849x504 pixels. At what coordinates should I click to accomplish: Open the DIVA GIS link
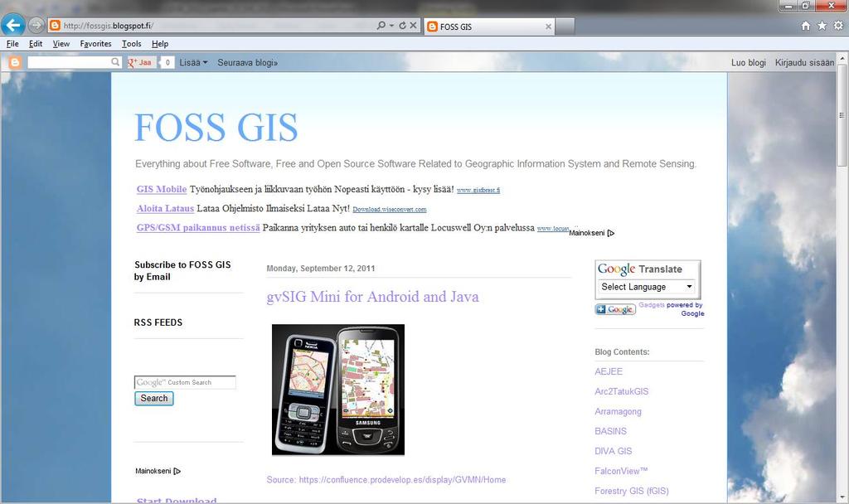pyautogui.click(x=614, y=451)
